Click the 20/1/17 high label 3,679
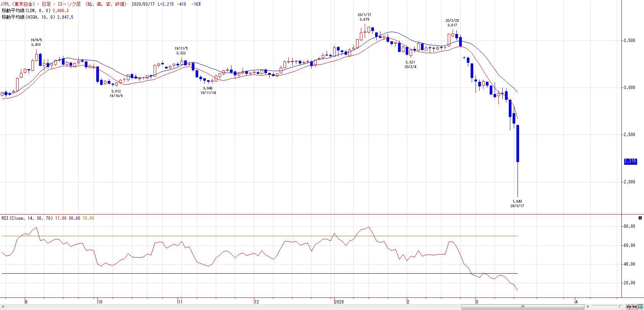This screenshot has width=644, height=310. [x=365, y=19]
